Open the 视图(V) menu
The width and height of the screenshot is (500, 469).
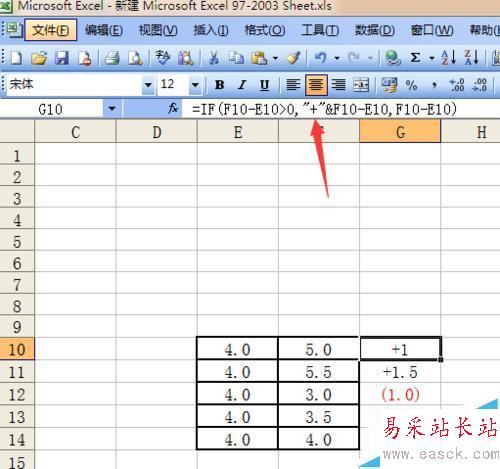(x=158, y=30)
